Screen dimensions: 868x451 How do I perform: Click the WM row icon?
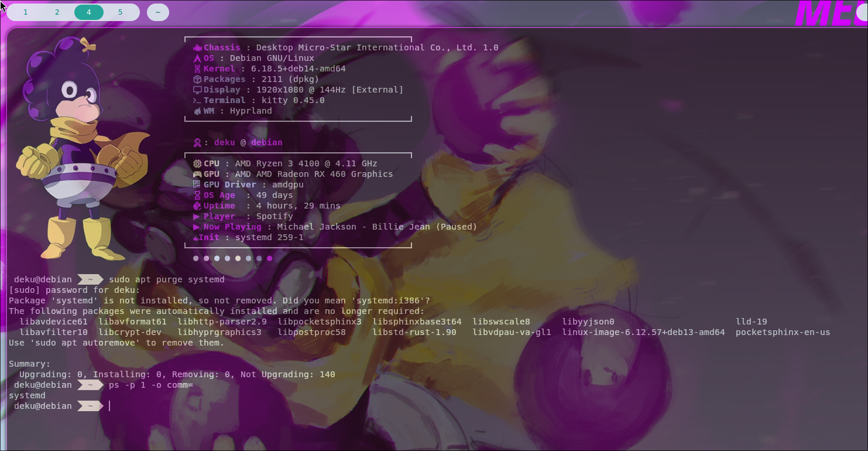pyautogui.click(x=197, y=111)
